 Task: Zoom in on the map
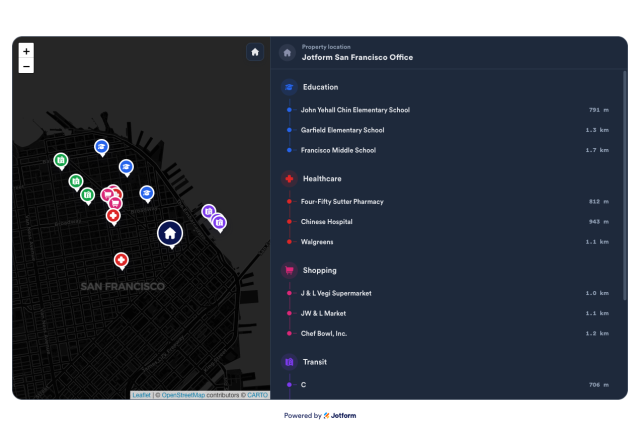[x=26, y=51]
